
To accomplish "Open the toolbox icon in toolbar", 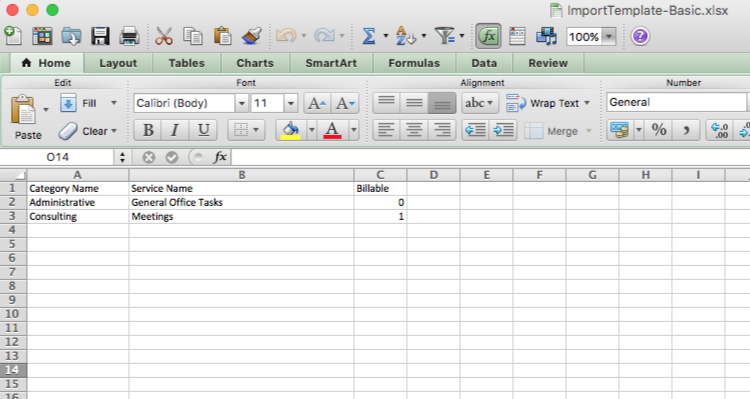I will (517, 36).
